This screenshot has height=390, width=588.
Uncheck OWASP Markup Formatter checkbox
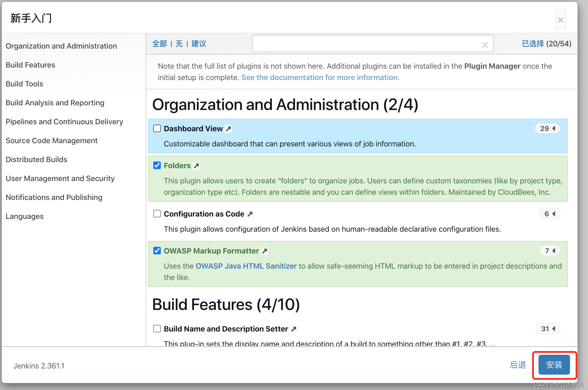(157, 251)
